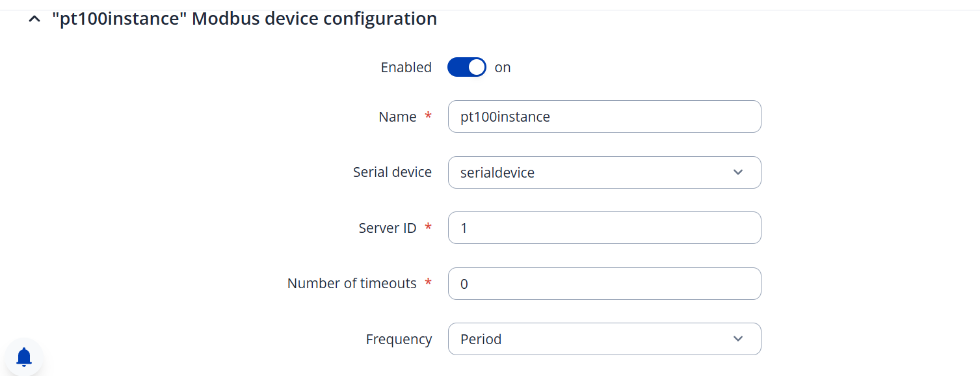Viewport: 980px width, 376px height.
Task: Focus the Server ID input field
Action: click(604, 228)
